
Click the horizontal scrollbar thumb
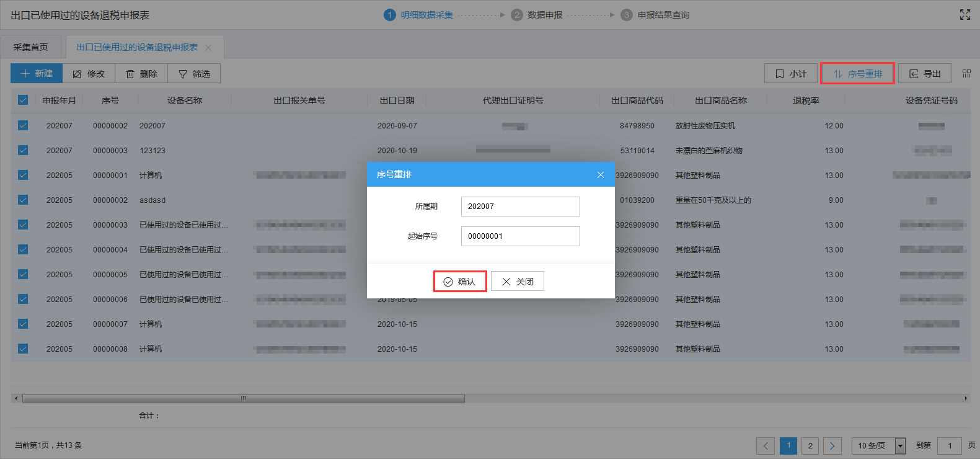(x=244, y=398)
